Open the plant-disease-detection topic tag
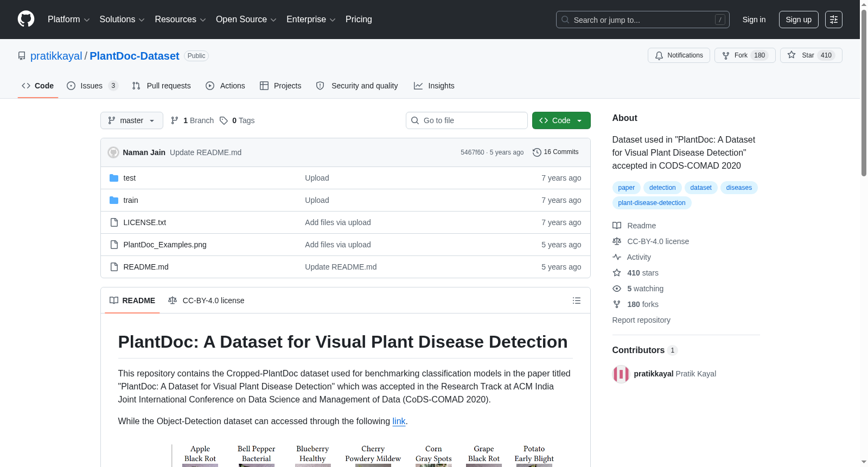The width and height of the screenshot is (868, 467). (652, 203)
